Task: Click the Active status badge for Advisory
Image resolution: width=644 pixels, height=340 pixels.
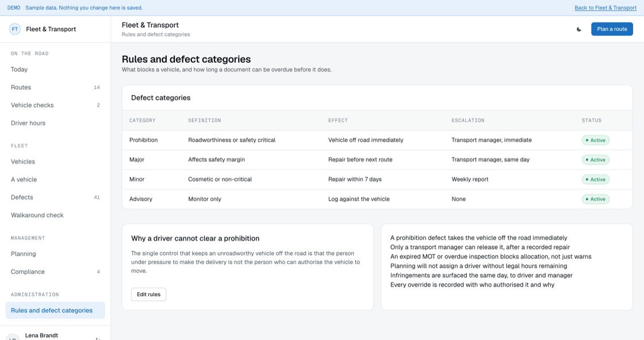Action: coord(596,200)
